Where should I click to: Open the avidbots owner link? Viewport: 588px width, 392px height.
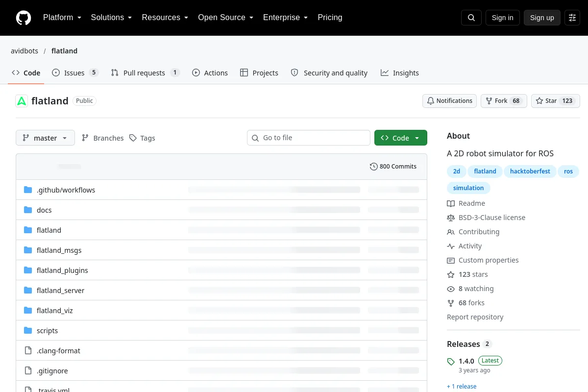coord(24,51)
